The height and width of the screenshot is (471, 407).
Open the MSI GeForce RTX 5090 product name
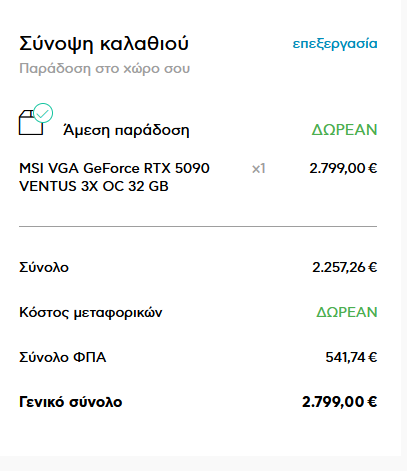[114, 177]
